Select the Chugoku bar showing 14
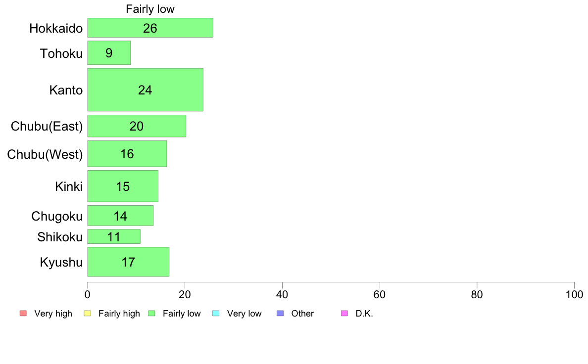Image resolution: width=588 pixels, height=364 pixels. click(x=120, y=216)
